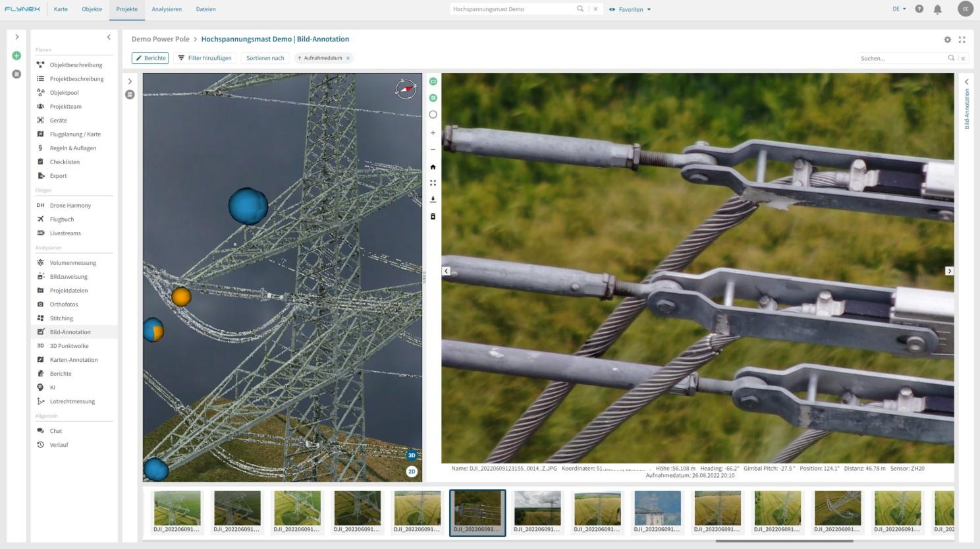Open notifications bell
The width and height of the screenshot is (980, 549).
click(x=938, y=9)
